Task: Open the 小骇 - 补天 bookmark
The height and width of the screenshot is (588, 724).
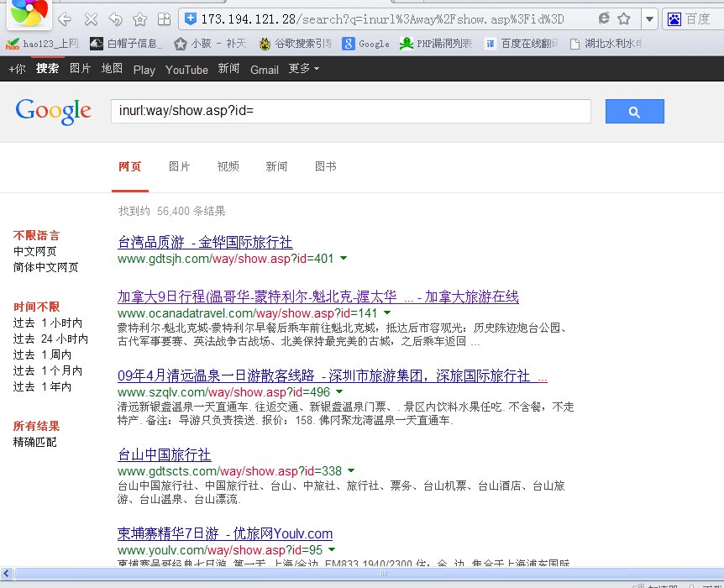Action: coord(210,44)
